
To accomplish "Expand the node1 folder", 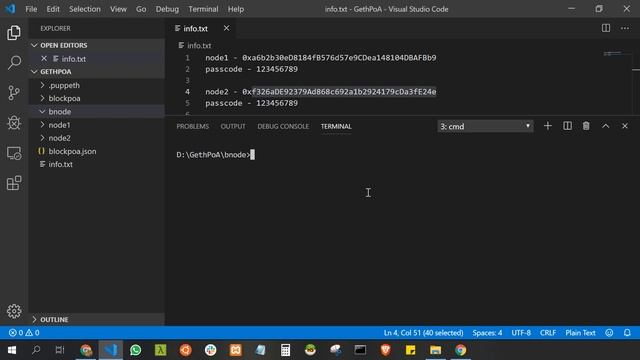I will point(96,125).
